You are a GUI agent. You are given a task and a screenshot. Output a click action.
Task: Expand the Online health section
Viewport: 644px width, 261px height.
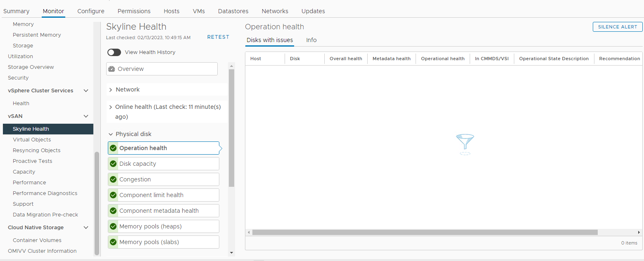(x=111, y=107)
